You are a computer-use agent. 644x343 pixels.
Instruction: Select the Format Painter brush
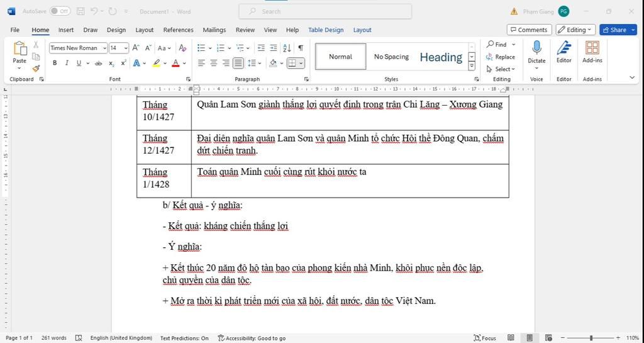point(36,68)
